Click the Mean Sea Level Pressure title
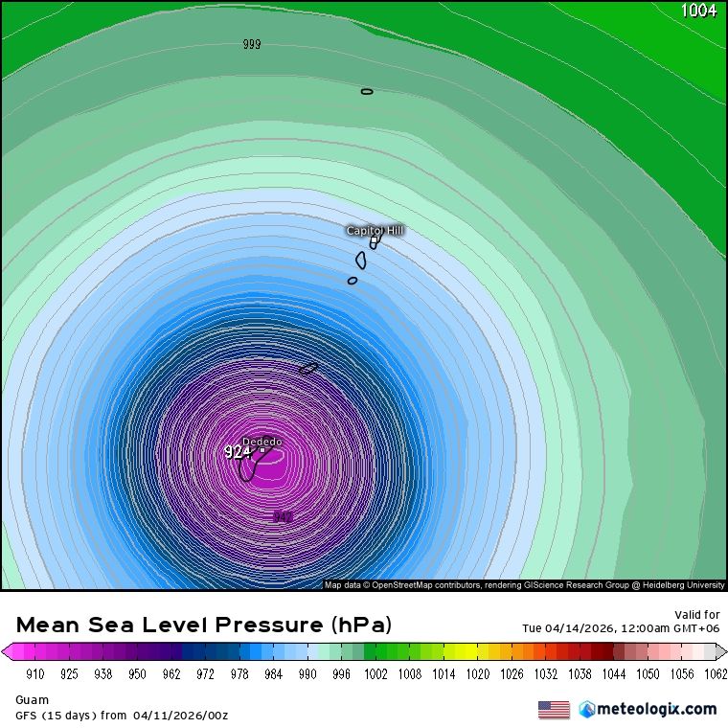 204,626
